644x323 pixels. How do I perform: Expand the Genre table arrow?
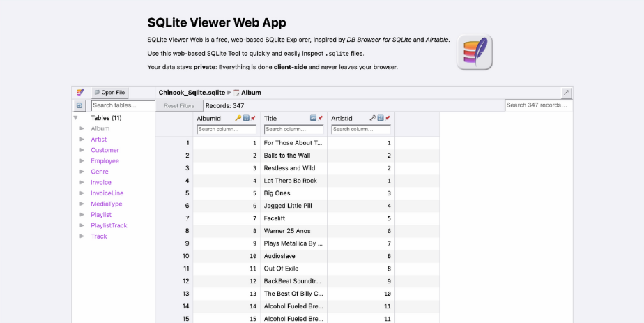click(x=82, y=172)
